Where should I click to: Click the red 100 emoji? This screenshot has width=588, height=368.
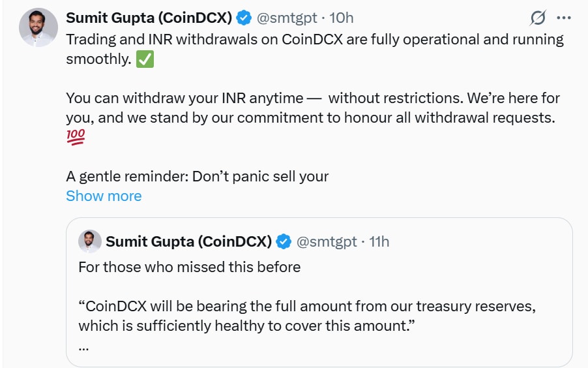point(76,138)
